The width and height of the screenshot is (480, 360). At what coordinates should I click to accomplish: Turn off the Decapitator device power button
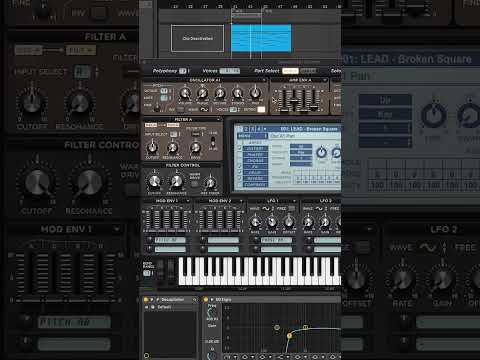tap(146, 300)
